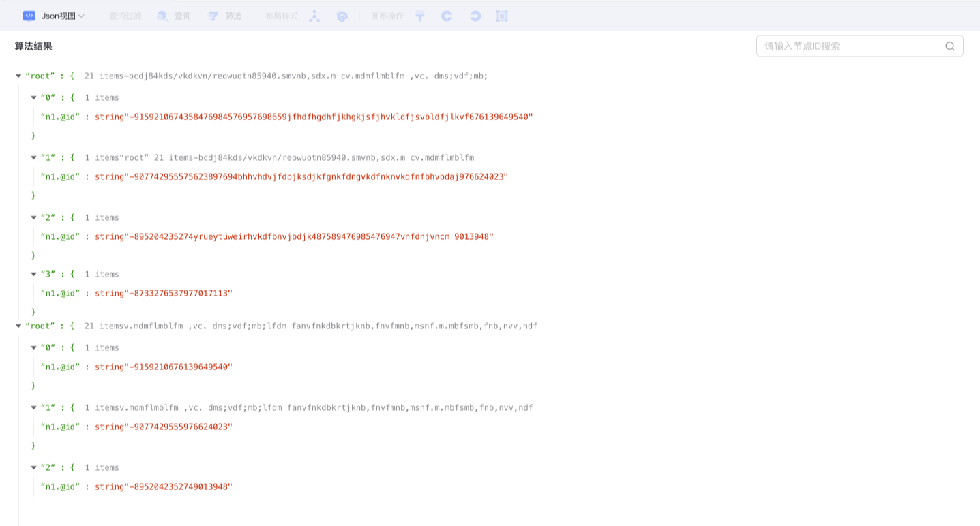Click the canvas operation tool icon

click(419, 16)
